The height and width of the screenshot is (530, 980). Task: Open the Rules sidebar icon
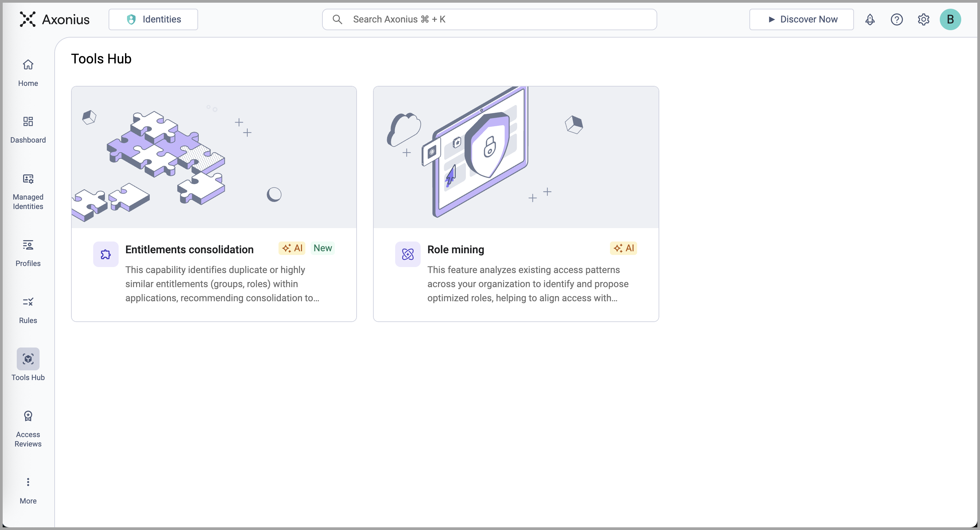28,302
